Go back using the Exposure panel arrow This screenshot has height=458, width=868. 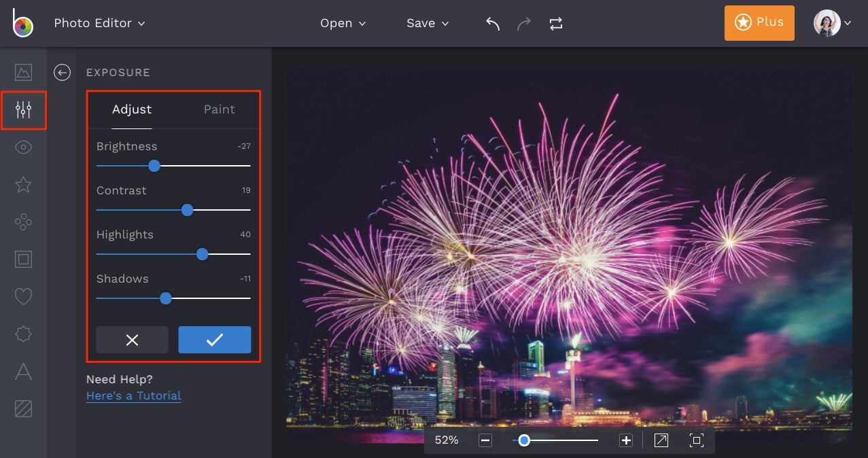[x=62, y=72]
